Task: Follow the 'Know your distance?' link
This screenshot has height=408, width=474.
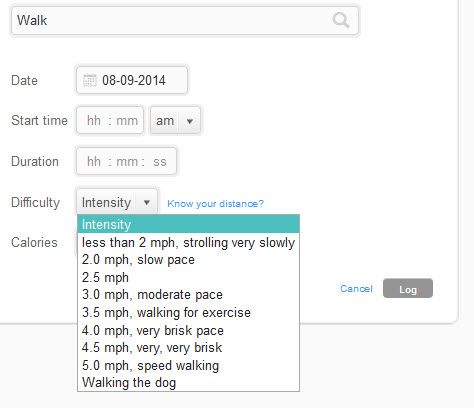Action: pyautogui.click(x=215, y=203)
